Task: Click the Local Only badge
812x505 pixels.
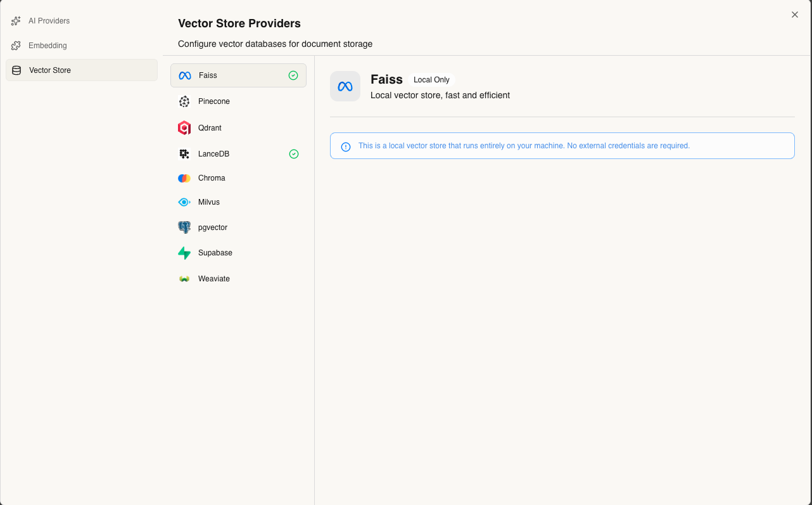Action: coord(431,80)
